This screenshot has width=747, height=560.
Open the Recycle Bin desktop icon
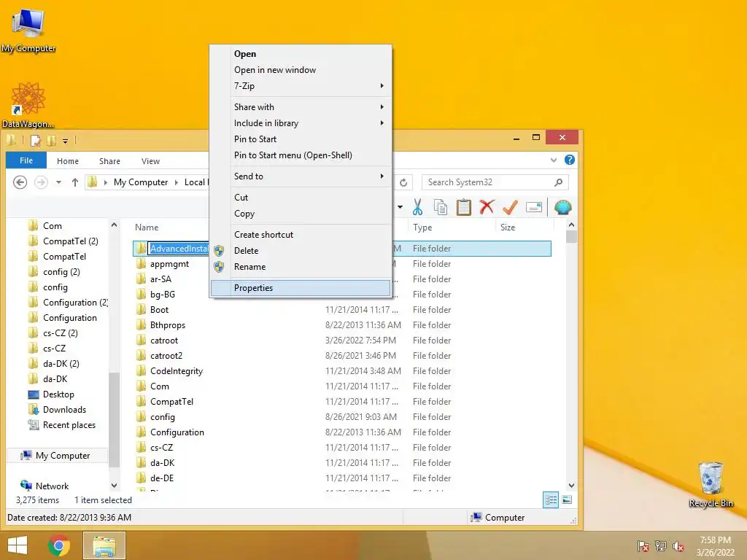[x=711, y=485]
